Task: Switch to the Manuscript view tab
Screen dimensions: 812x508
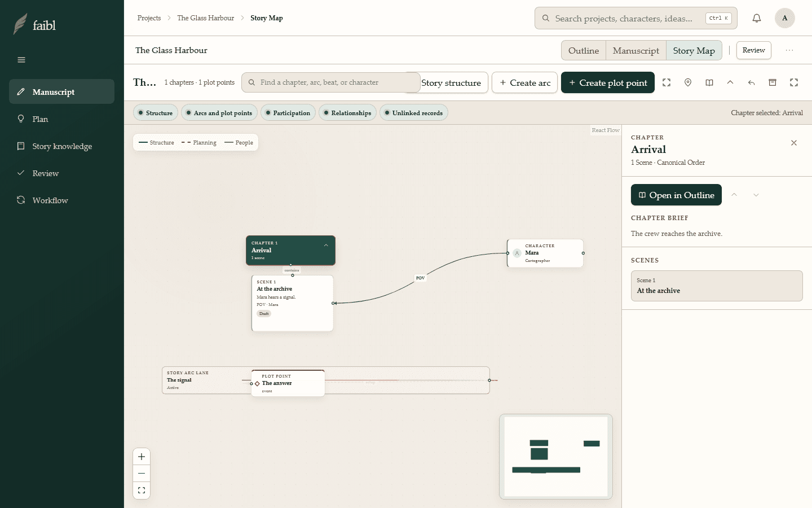Action: (636, 50)
